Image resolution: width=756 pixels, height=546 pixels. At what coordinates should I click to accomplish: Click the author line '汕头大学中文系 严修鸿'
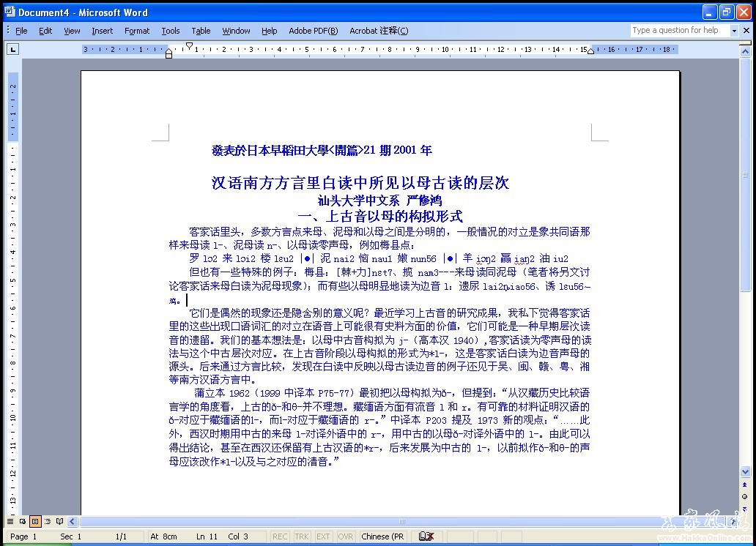coord(379,200)
